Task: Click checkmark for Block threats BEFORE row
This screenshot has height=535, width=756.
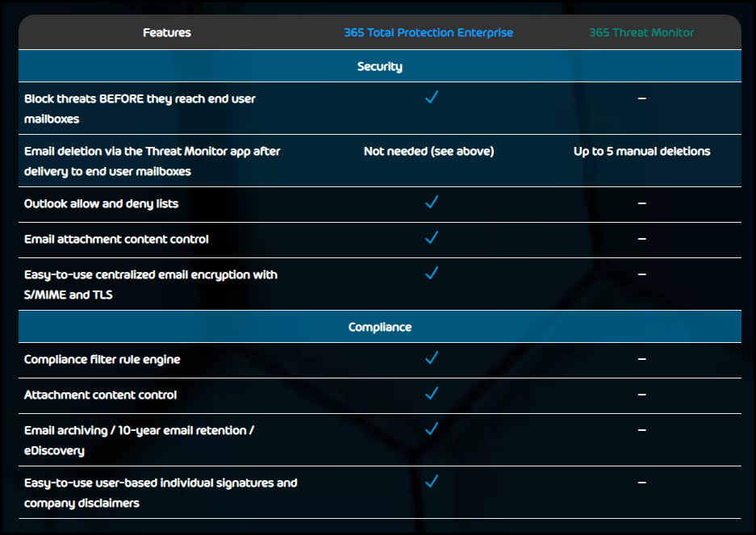Action: pyautogui.click(x=432, y=98)
